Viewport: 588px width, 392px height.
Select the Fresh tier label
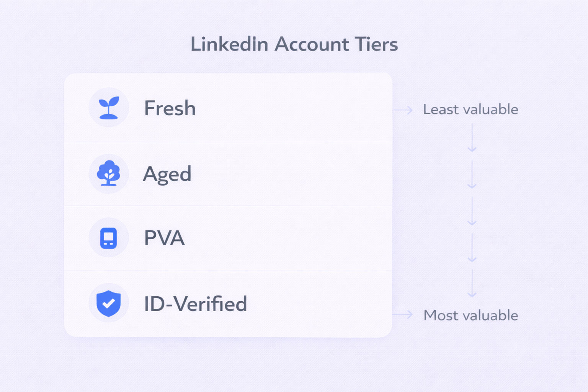170,108
